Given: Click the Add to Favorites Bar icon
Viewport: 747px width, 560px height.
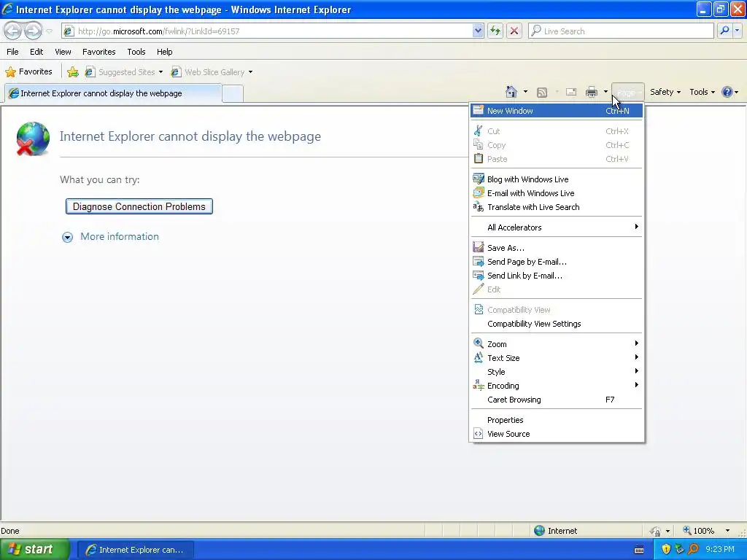Looking at the screenshot, I should [x=73, y=72].
